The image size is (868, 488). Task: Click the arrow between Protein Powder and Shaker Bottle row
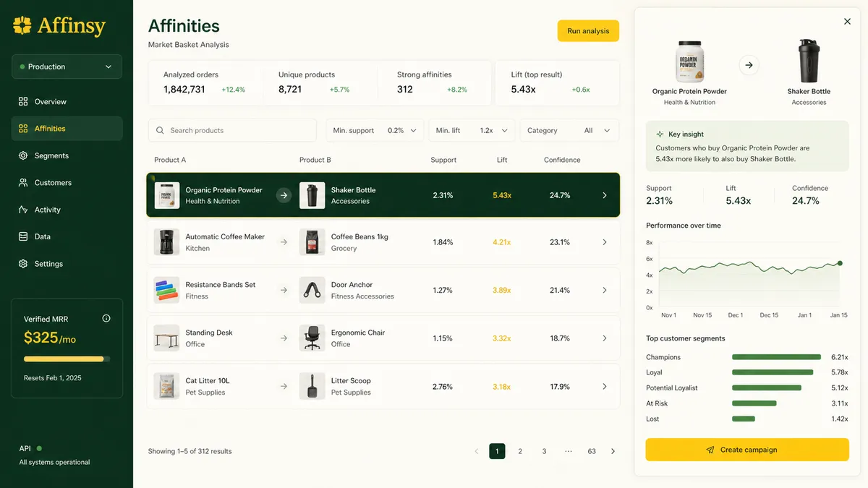(x=284, y=195)
